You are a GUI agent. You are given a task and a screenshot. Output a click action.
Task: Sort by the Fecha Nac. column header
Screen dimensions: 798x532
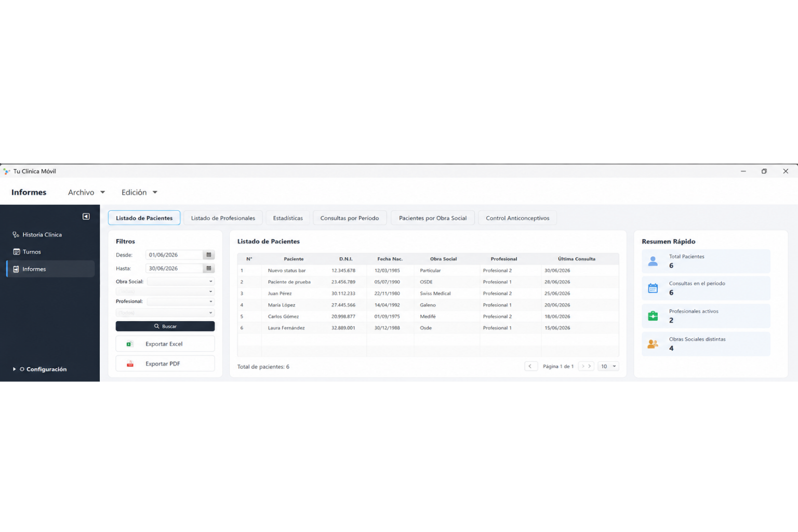pyautogui.click(x=390, y=259)
